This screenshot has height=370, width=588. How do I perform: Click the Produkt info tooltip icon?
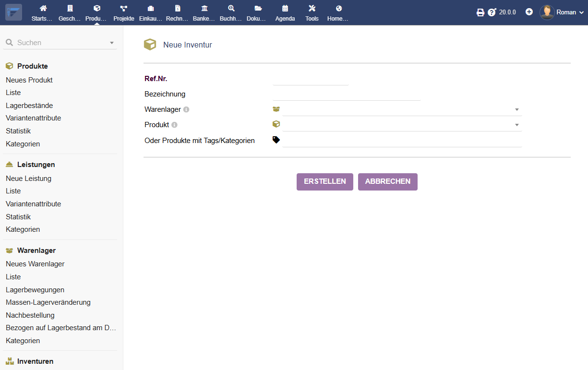click(x=174, y=125)
